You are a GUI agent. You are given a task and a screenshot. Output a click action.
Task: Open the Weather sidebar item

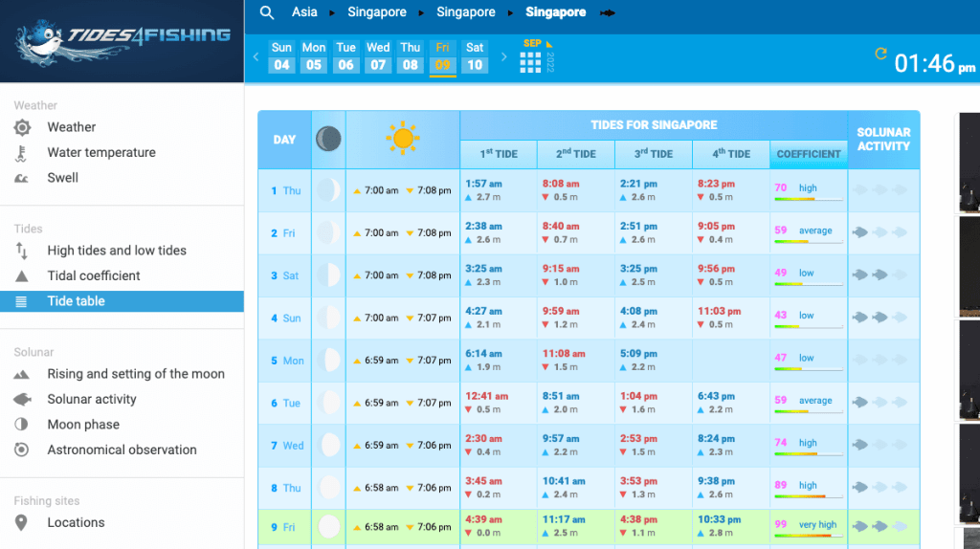72,127
